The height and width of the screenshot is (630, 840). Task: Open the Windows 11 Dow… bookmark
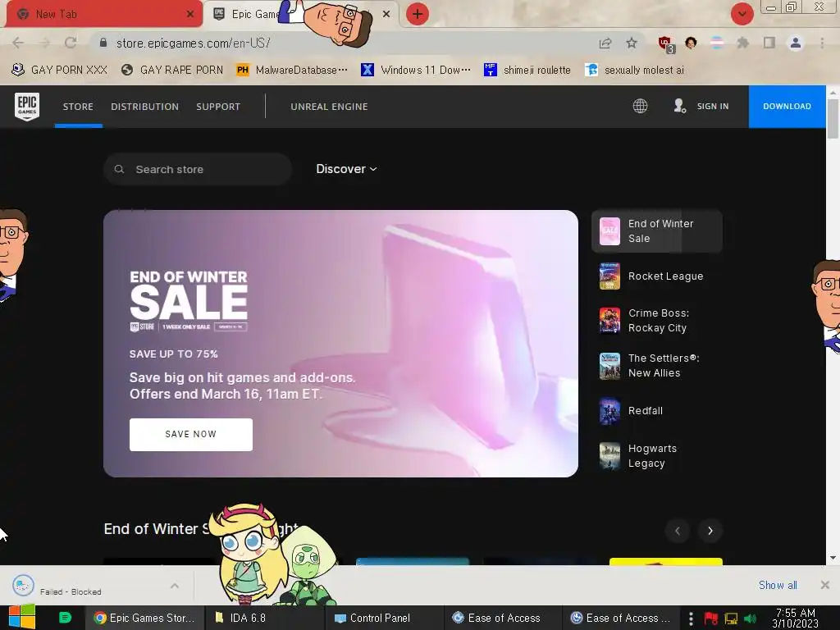[x=416, y=70]
